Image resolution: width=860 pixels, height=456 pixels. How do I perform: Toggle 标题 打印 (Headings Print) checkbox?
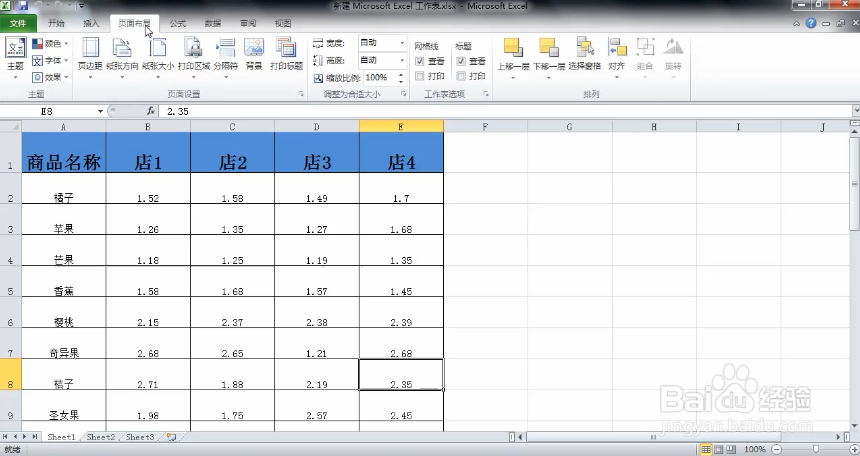coord(461,76)
